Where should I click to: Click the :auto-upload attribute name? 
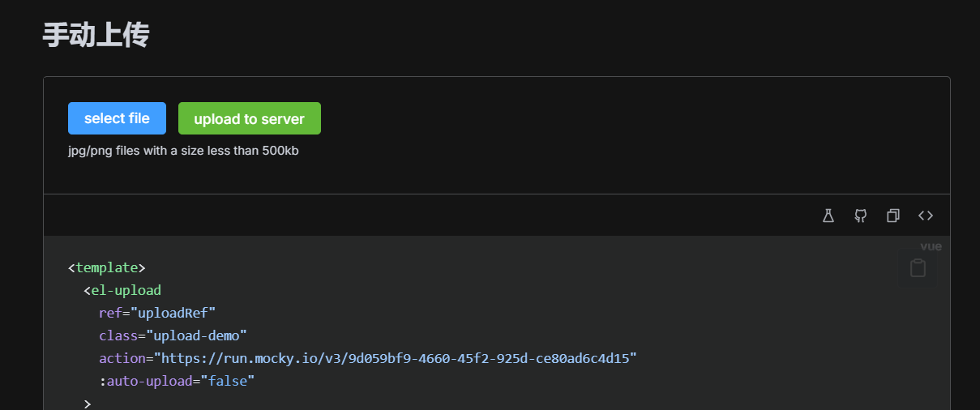(146, 381)
